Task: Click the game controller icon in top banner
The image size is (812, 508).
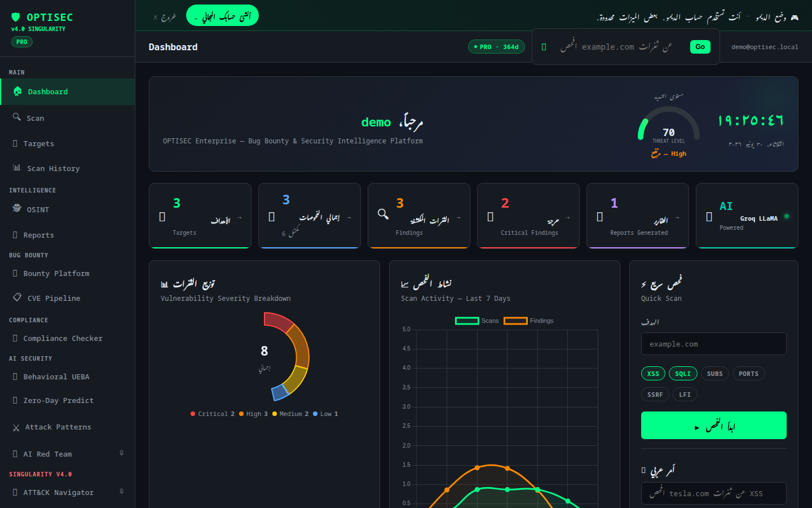Action: pos(795,17)
